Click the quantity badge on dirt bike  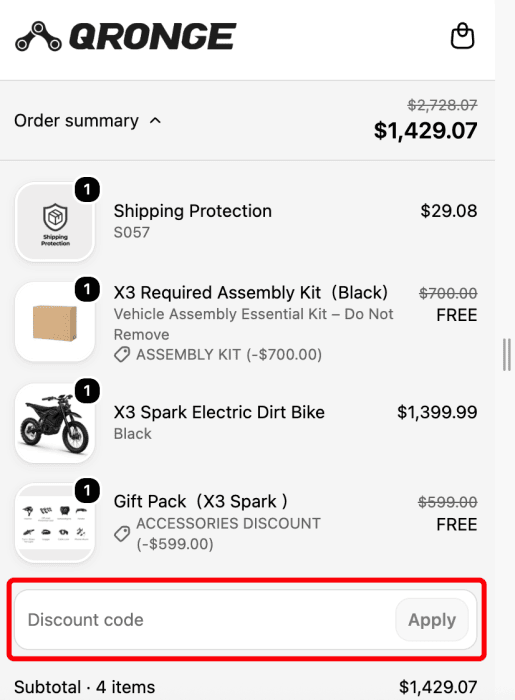click(x=87, y=391)
